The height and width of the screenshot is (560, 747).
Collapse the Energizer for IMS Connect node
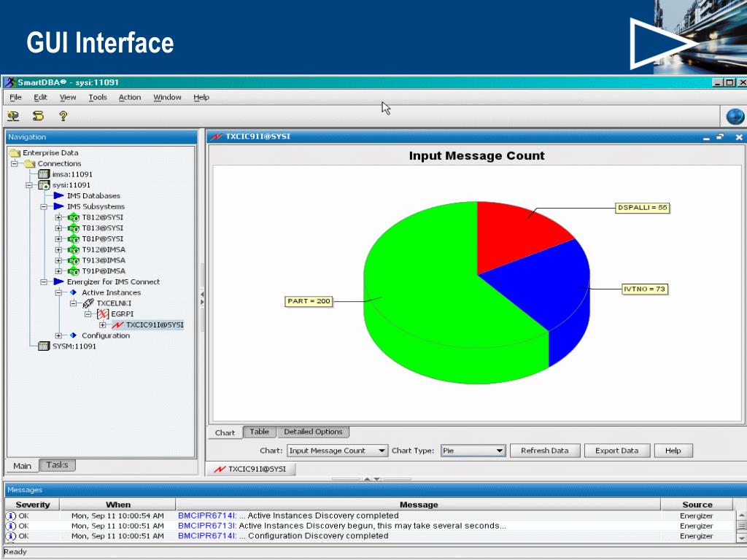(44, 282)
